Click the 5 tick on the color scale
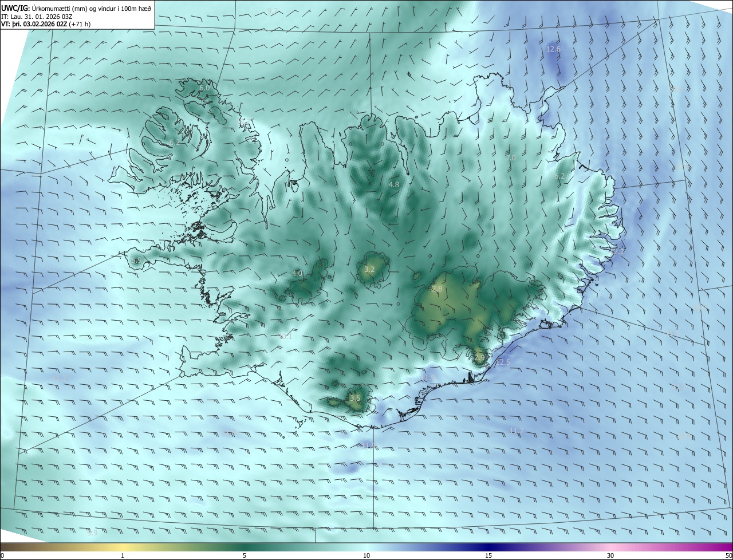Image resolution: width=733 pixels, height=560 pixels. pos(245,556)
